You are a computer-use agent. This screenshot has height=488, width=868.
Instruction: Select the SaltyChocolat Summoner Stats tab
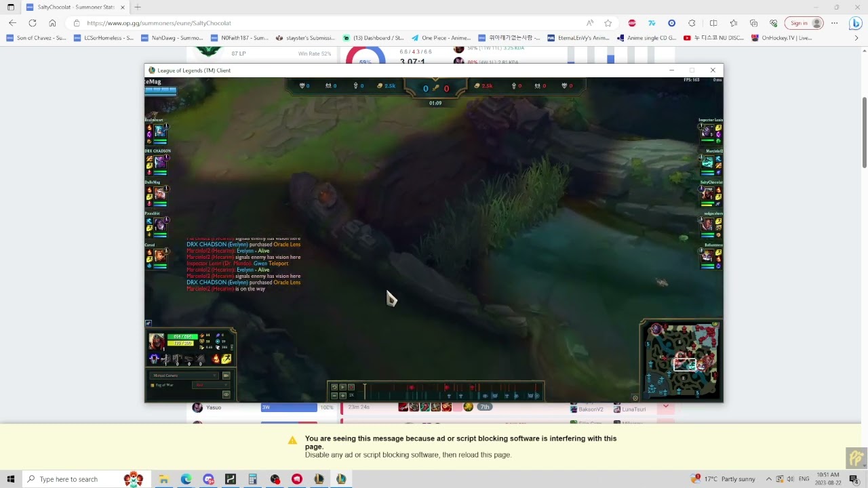76,7
